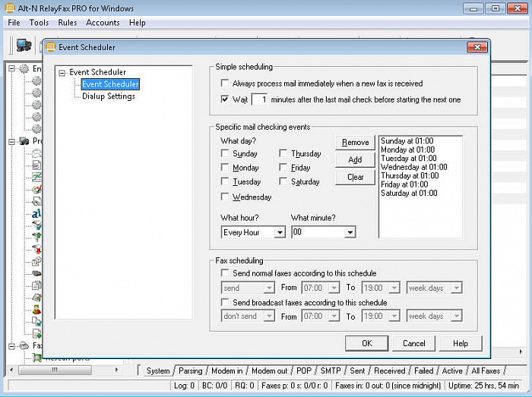Enable 'Always process mail immediately' checkbox
Viewport: 532px width, 397px height.
coord(225,83)
